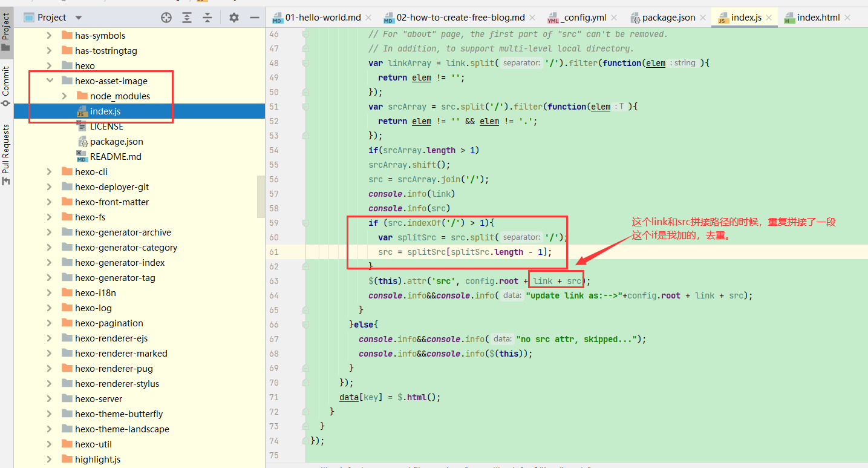Select the LICENSE file in the tree

click(106, 127)
